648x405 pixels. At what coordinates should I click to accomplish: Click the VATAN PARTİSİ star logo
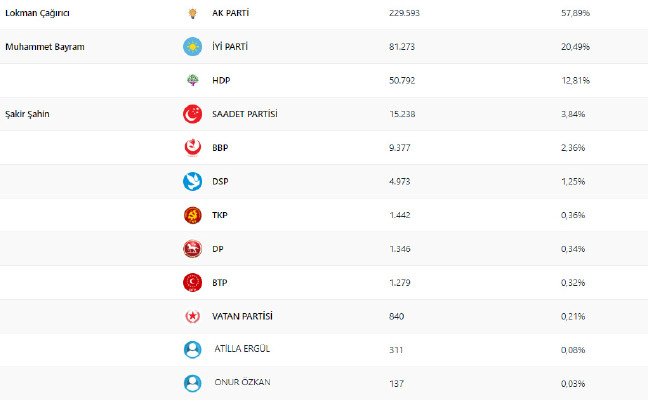(x=192, y=316)
